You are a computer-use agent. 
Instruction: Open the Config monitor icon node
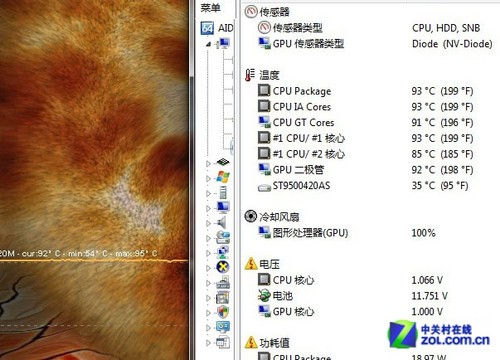223,327
